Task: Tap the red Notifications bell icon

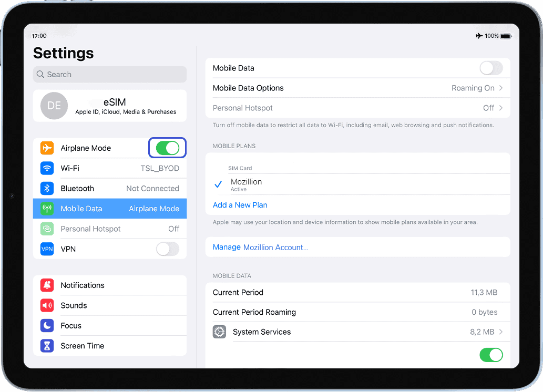Action: pyautogui.click(x=47, y=285)
